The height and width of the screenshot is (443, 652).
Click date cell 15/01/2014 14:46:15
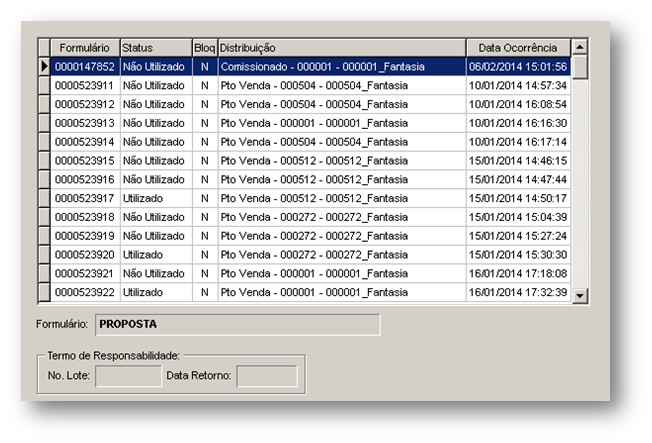coord(518,161)
